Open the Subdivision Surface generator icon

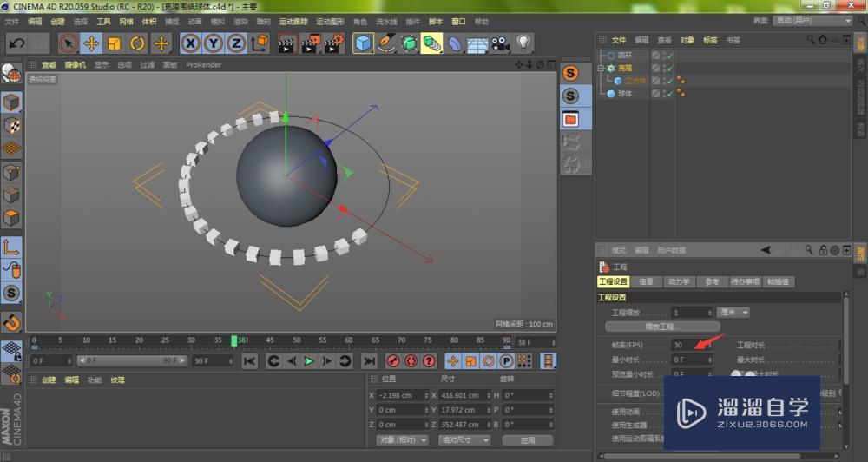[409, 43]
